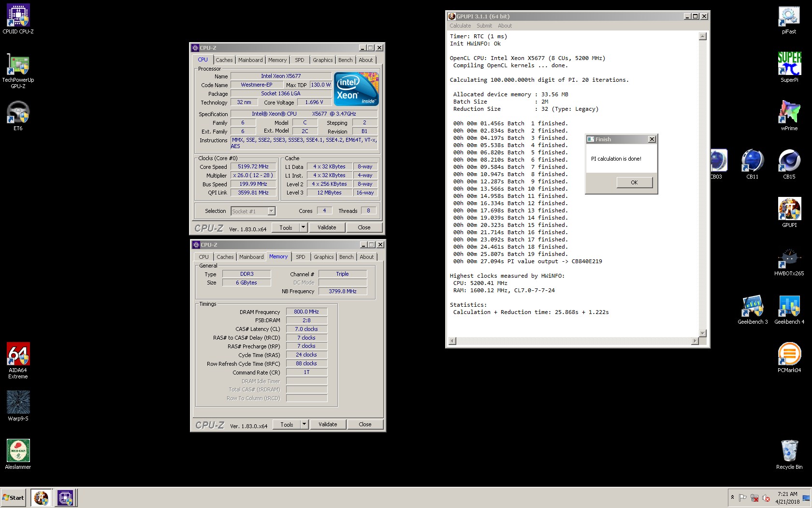Click the Intel Xeon inside logo
Screen dimensions: 812x508
click(356, 89)
